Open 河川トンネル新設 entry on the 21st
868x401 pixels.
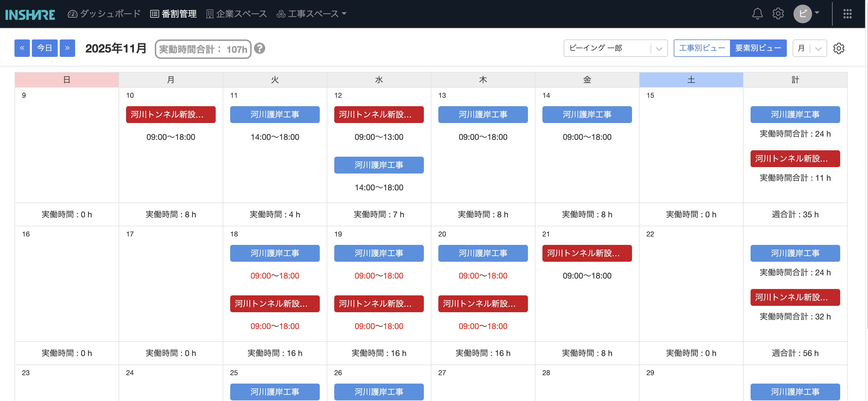pos(587,253)
